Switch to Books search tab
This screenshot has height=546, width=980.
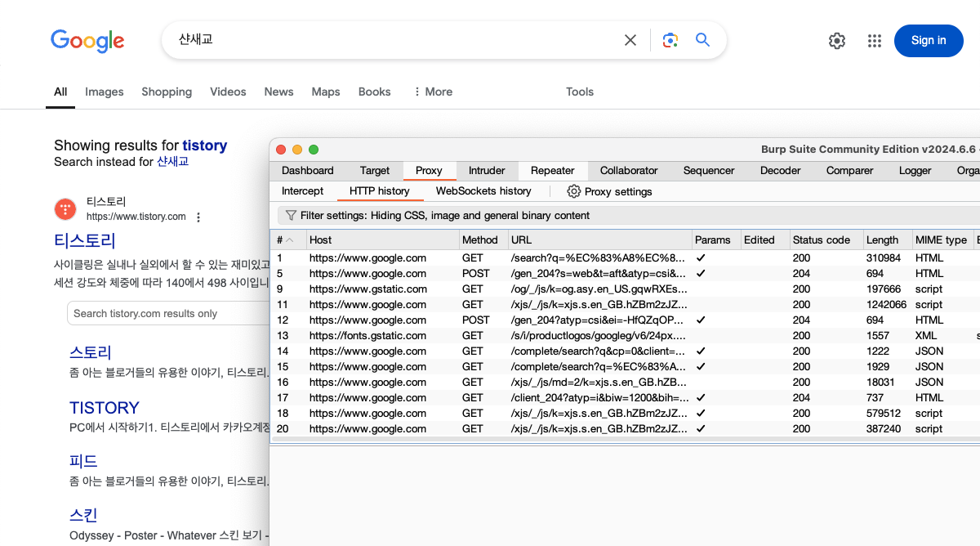pyautogui.click(x=375, y=92)
